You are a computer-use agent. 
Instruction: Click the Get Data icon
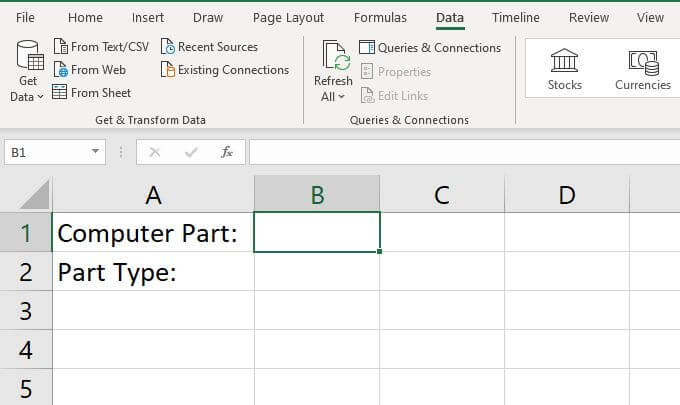click(27, 57)
